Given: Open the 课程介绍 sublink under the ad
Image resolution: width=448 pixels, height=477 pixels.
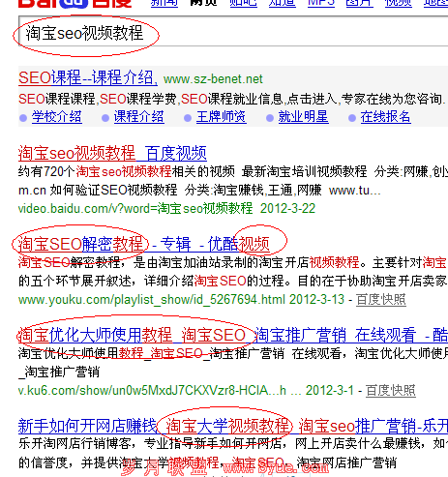Looking at the screenshot, I should 138,117.
